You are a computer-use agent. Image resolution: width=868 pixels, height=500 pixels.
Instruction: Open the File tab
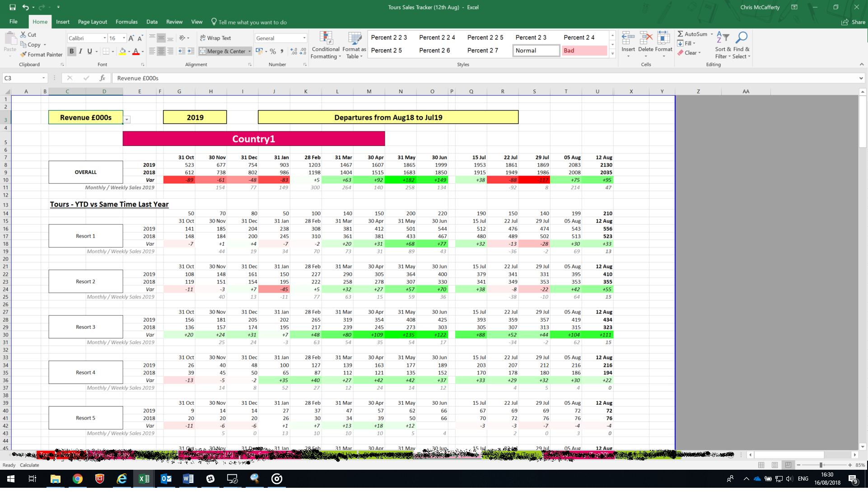14,22
